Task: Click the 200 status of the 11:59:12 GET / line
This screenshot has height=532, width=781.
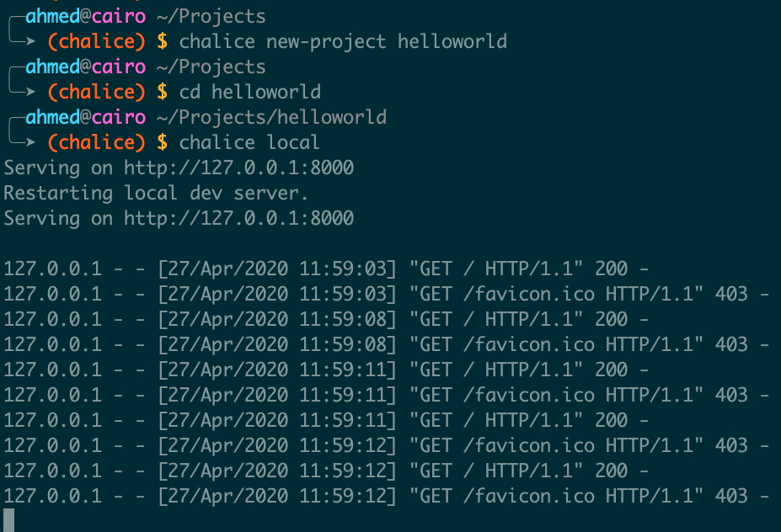Action: (611, 471)
